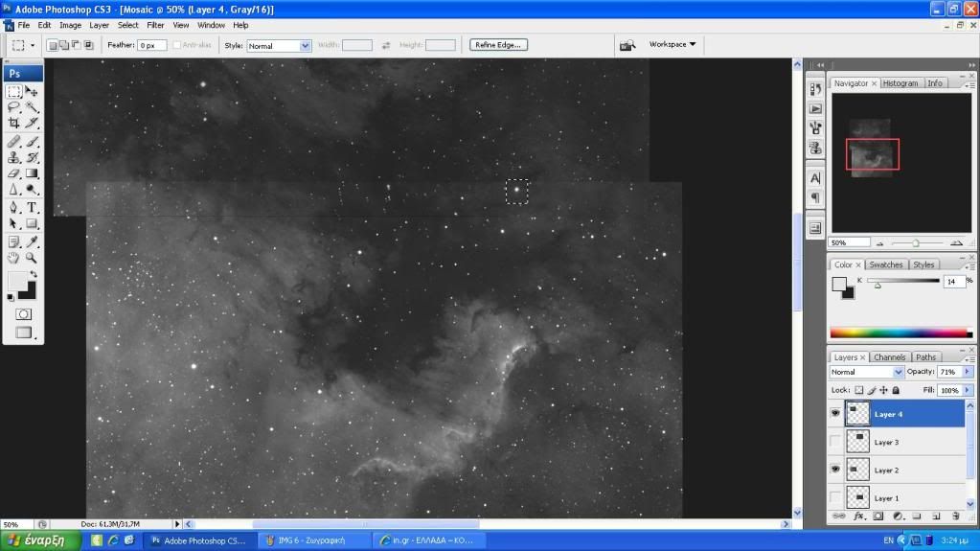Viewport: 980px width, 551px height.
Task: Show Layer 3 by clicking visibility box
Action: click(x=836, y=442)
